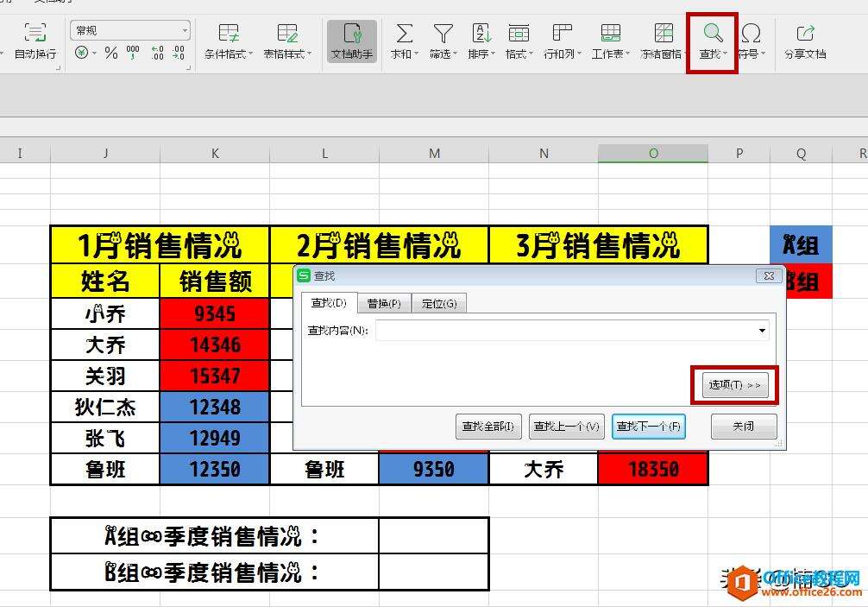Expand the 常规 number format dropdown
This screenshot has width=868, height=607.
[185, 31]
